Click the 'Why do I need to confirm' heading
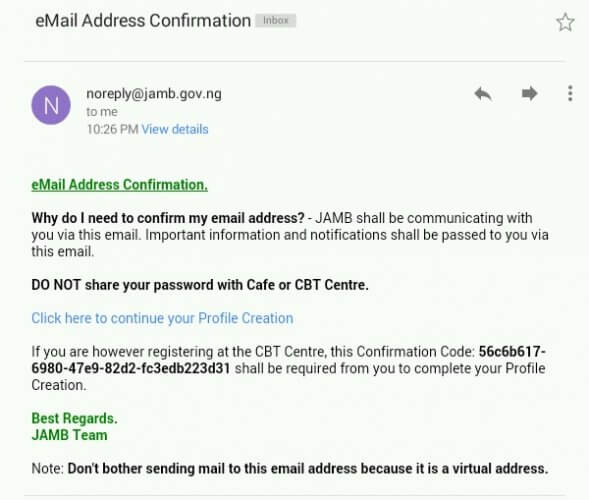Screen dimensions: 589x500 coord(168,218)
